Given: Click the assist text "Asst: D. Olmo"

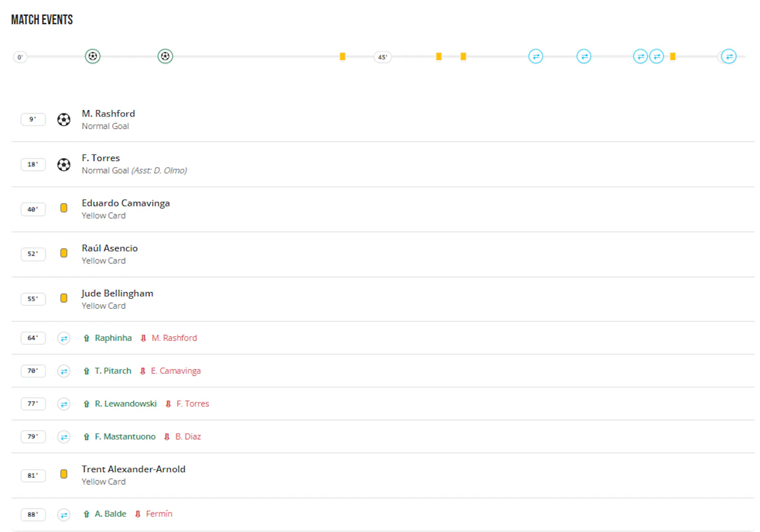Looking at the screenshot, I should coord(159,171).
